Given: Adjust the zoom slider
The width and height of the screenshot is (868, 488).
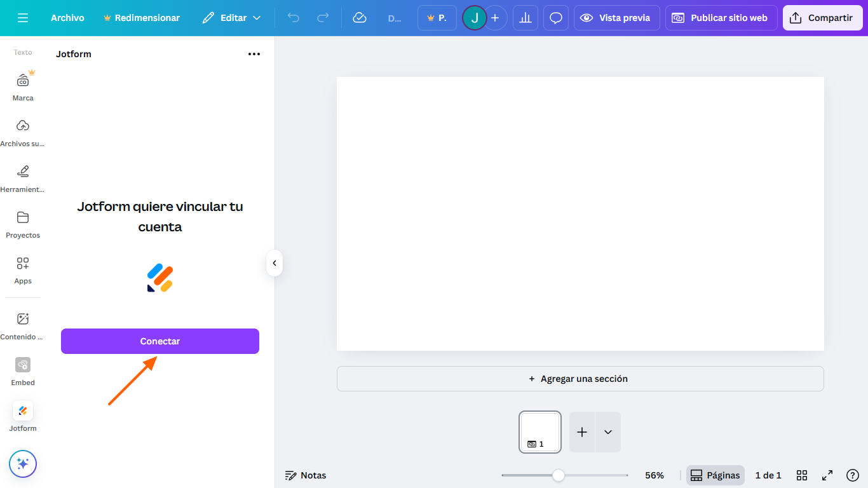Looking at the screenshot, I should (x=558, y=475).
